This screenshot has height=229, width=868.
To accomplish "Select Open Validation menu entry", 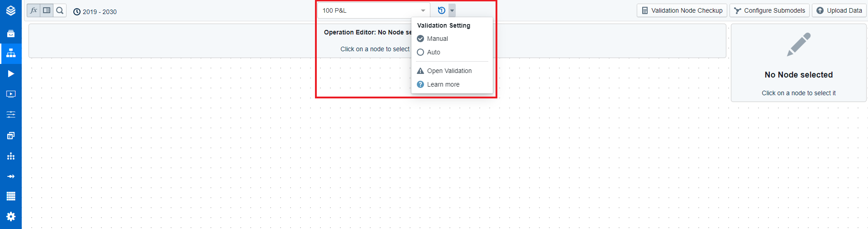I will tap(449, 71).
